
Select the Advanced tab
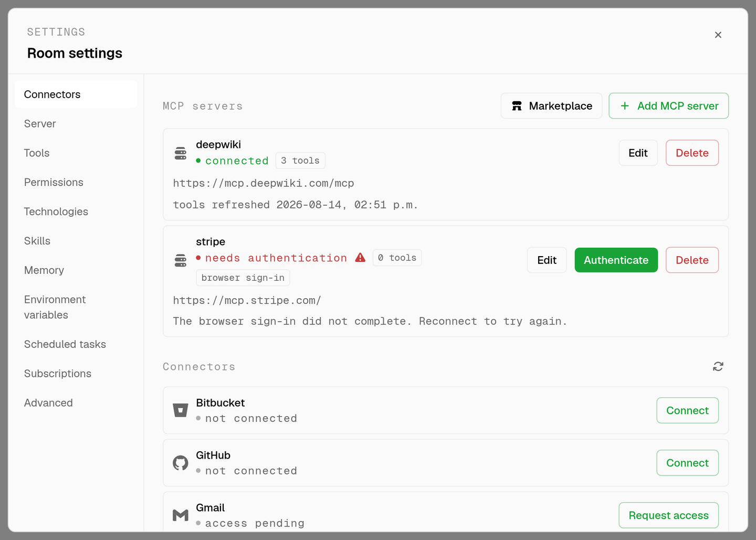coord(76,403)
